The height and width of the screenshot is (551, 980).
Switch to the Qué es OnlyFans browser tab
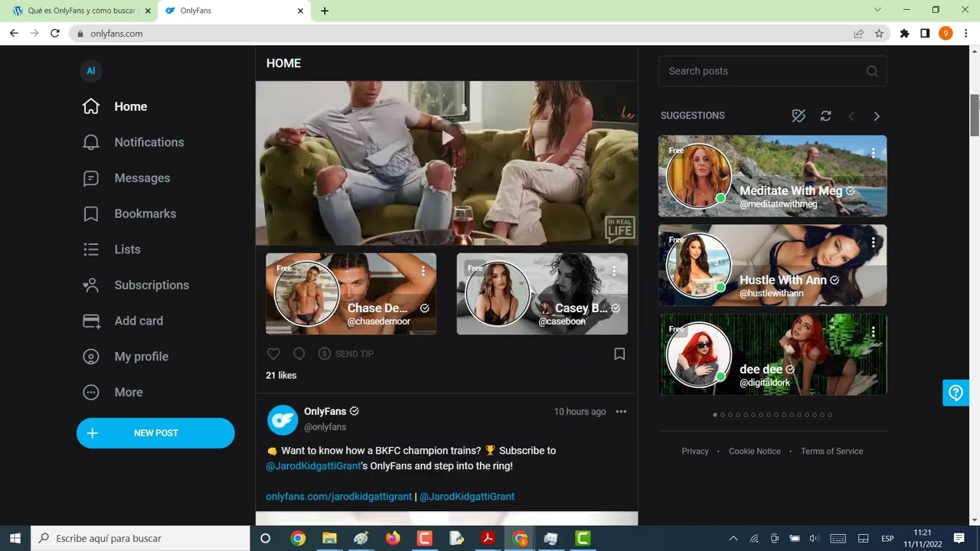pos(82,11)
